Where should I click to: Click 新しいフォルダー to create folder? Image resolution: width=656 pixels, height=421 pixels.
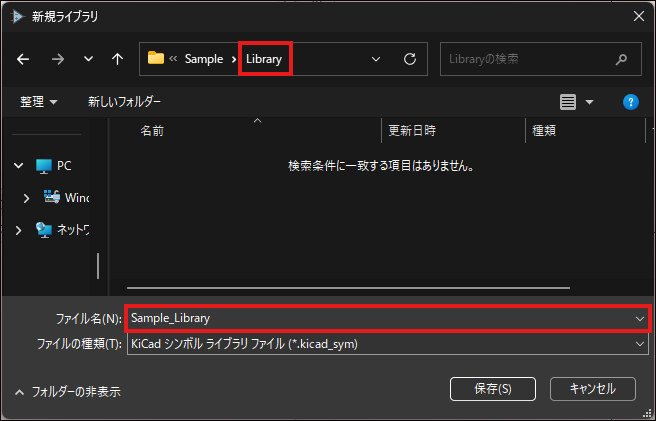[124, 102]
